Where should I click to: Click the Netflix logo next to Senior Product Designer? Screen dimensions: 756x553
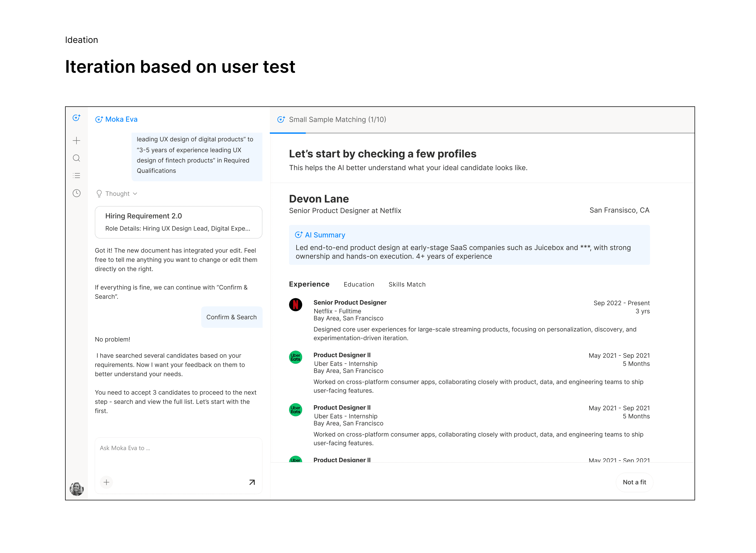(295, 305)
